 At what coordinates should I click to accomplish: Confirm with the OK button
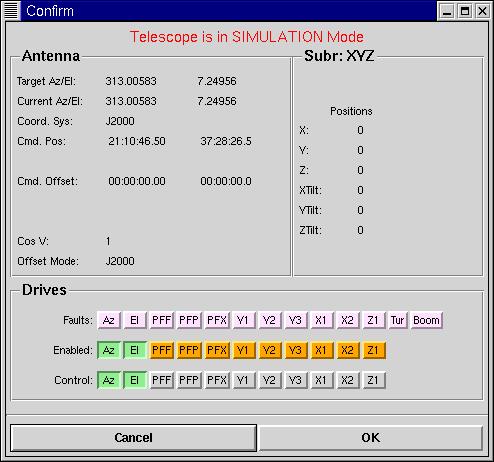pyautogui.click(x=371, y=438)
